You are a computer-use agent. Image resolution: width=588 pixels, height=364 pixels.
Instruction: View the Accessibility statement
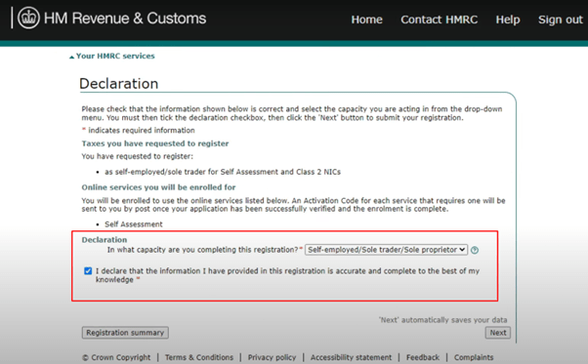point(351,357)
